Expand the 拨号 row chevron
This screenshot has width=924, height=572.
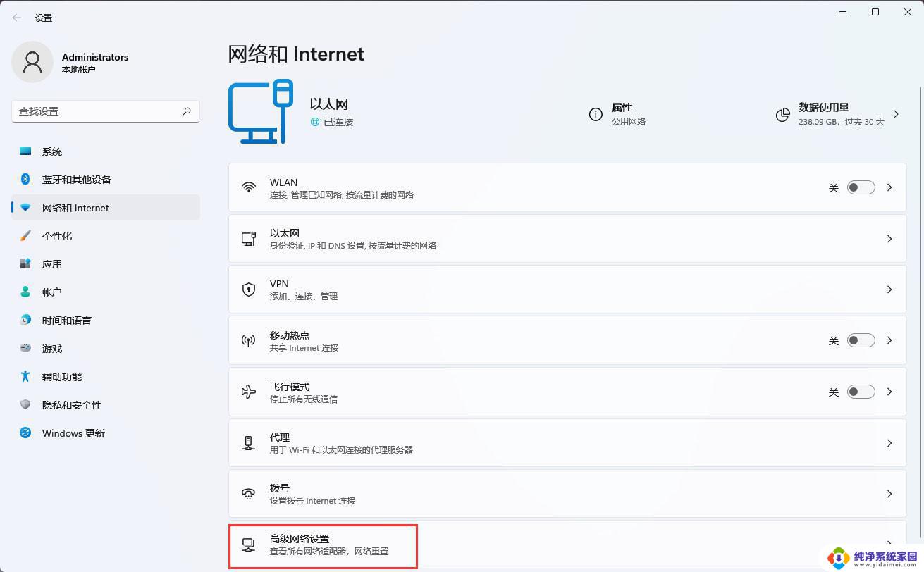889,494
